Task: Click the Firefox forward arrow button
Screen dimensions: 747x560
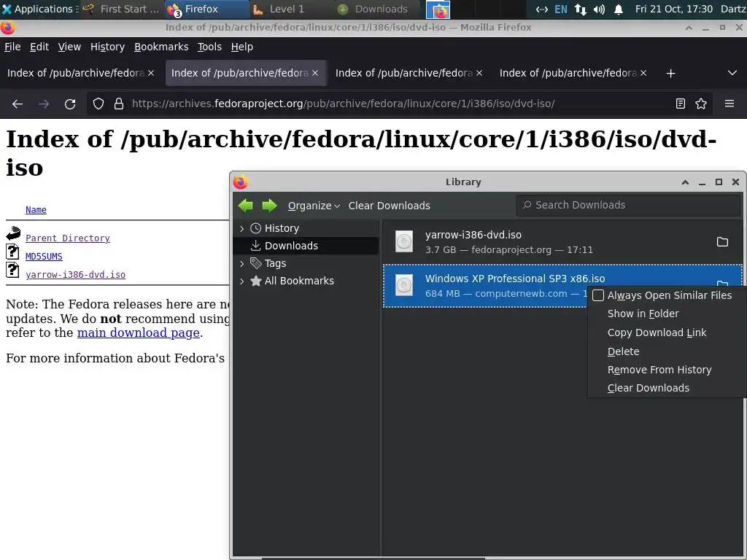Action: pos(44,104)
